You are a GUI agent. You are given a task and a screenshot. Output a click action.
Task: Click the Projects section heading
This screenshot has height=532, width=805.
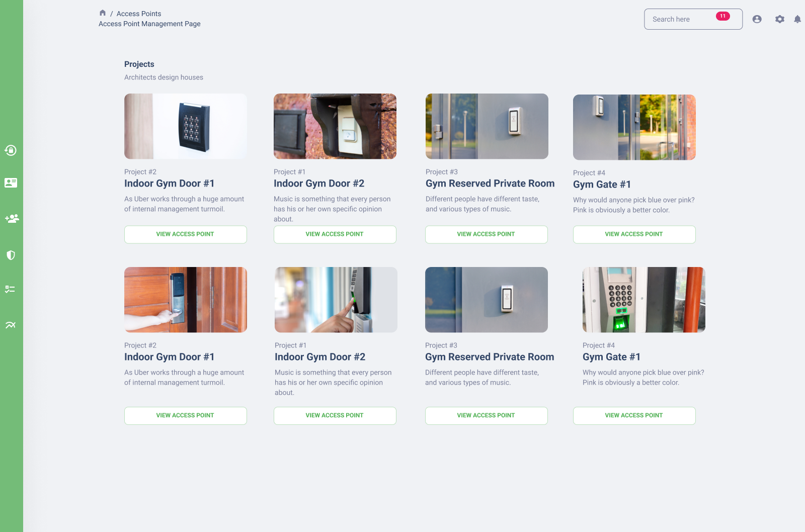point(139,64)
